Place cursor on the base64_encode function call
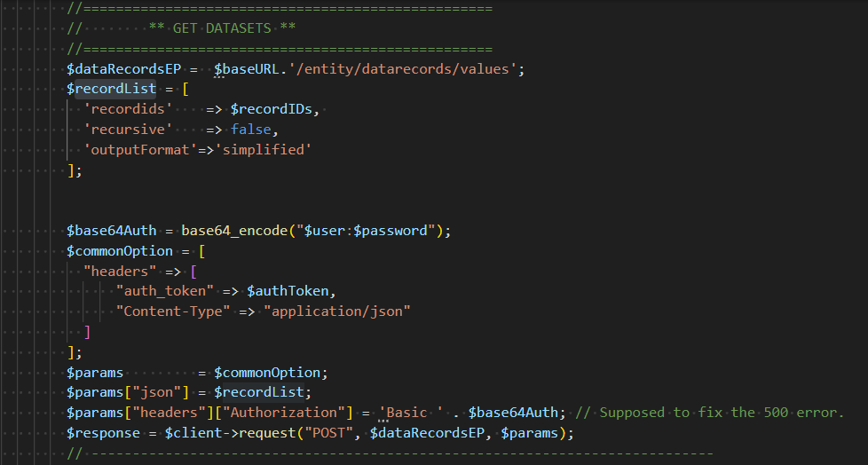The width and height of the screenshot is (868, 465). coord(234,231)
